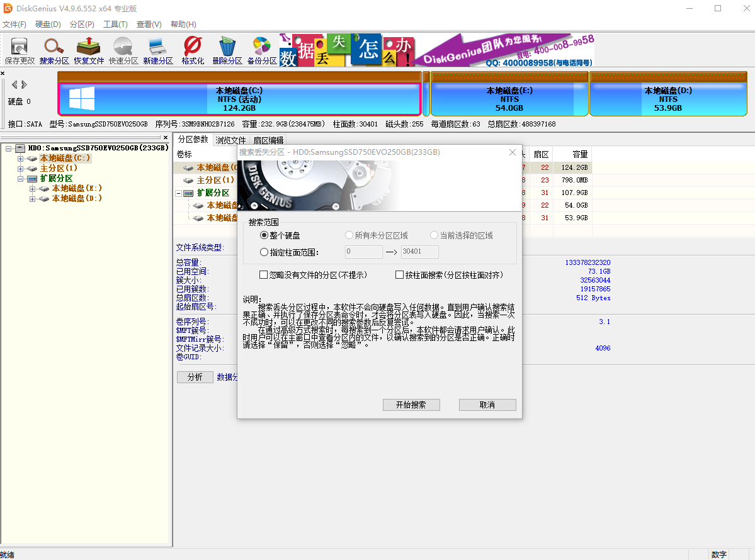Expand 本地磁盘(D:) node in left tree

point(32,199)
